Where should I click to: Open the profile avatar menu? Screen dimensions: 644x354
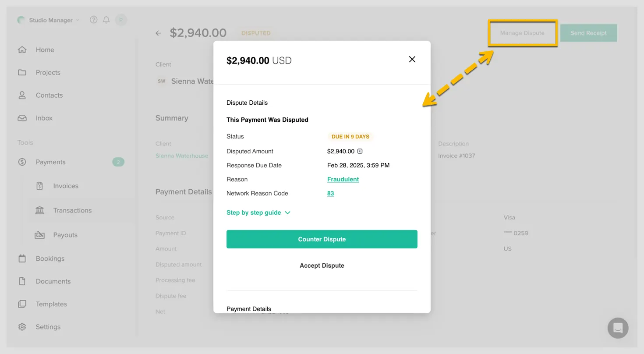[x=121, y=20]
